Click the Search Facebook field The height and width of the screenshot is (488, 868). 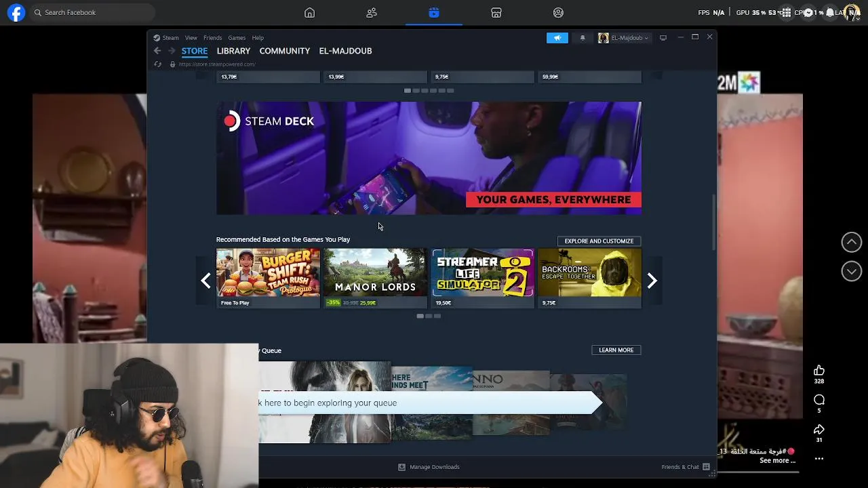(x=92, y=12)
